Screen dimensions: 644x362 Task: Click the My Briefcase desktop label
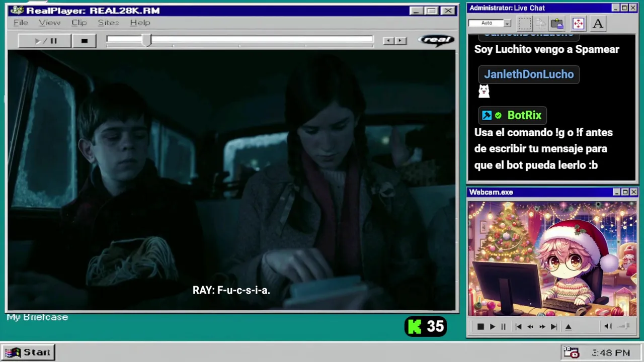pyautogui.click(x=37, y=317)
